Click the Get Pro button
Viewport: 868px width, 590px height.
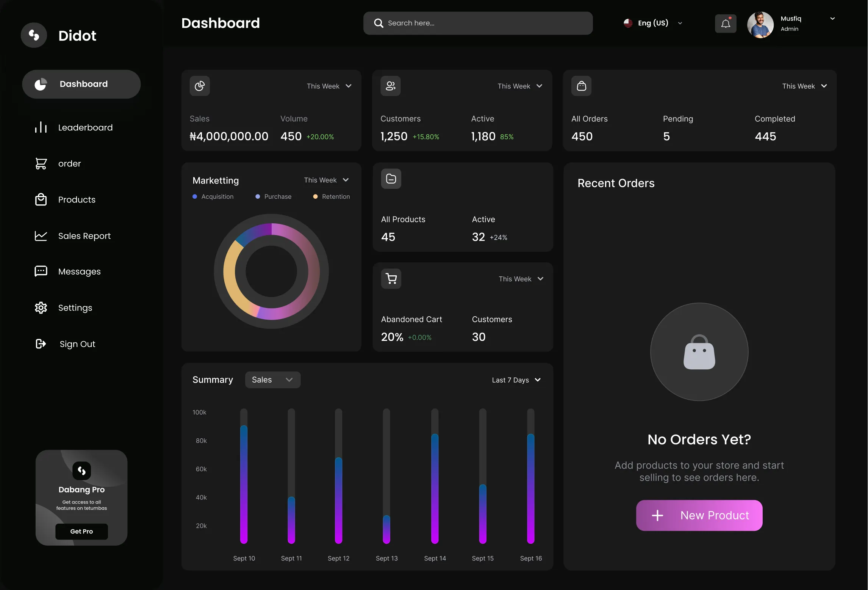click(x=81, y=531)
